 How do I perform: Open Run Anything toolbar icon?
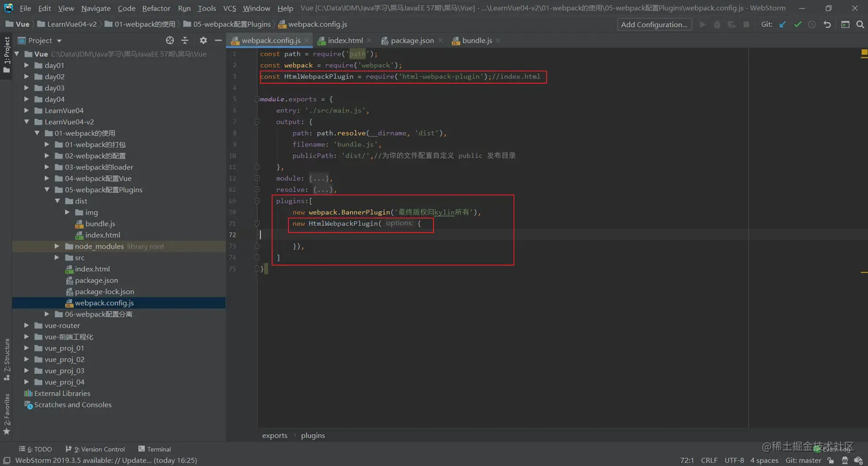pos(845,25)
